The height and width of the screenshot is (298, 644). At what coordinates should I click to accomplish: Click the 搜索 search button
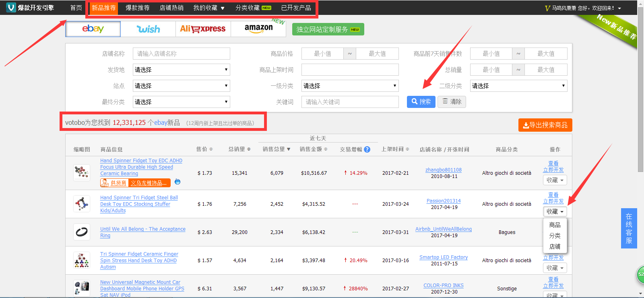coord(421,102)
